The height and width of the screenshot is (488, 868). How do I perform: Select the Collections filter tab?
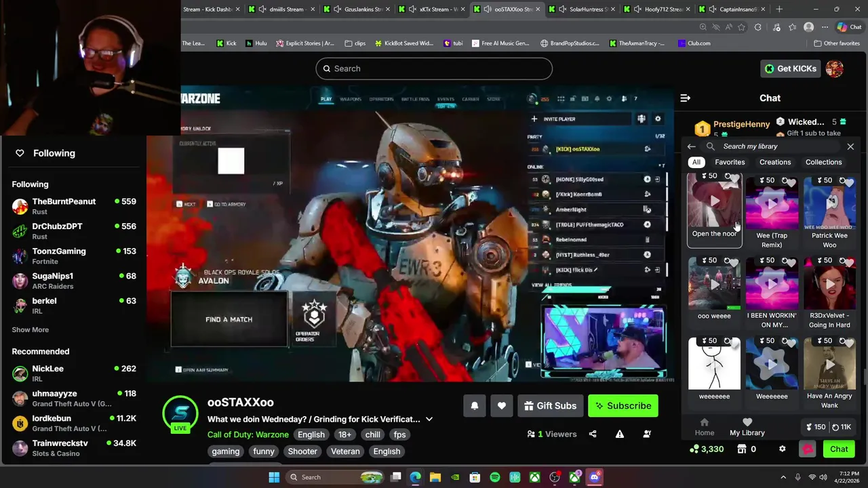pyautogui.click(x=823, y=162)
